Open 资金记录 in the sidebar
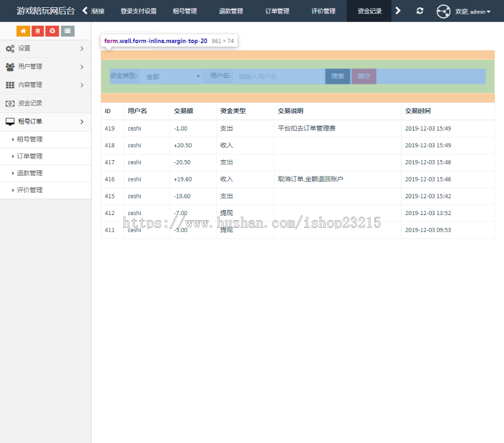 tap(30, 103)
